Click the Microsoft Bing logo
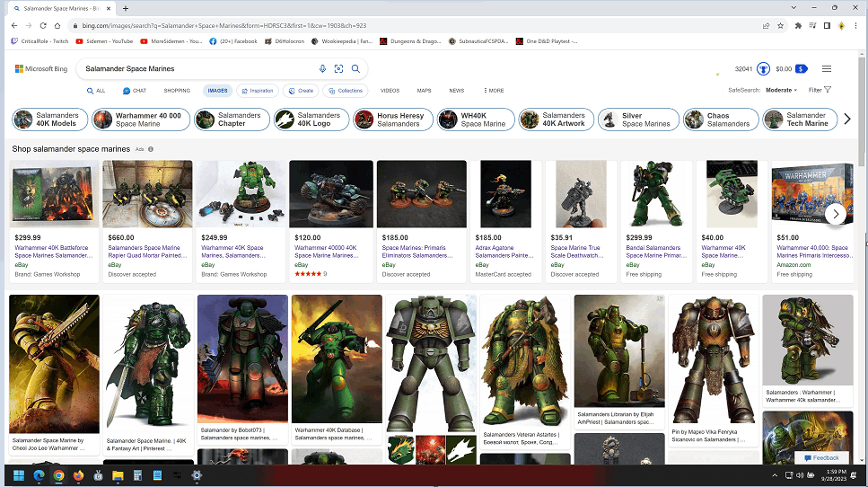This screenshot has height=487, width=868. pos(41,68)
